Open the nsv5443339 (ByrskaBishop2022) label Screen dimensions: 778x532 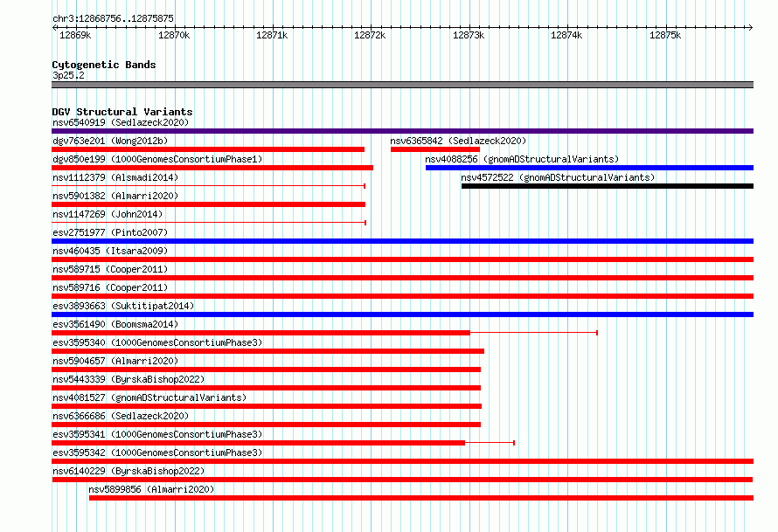click(x=129, y=379)
